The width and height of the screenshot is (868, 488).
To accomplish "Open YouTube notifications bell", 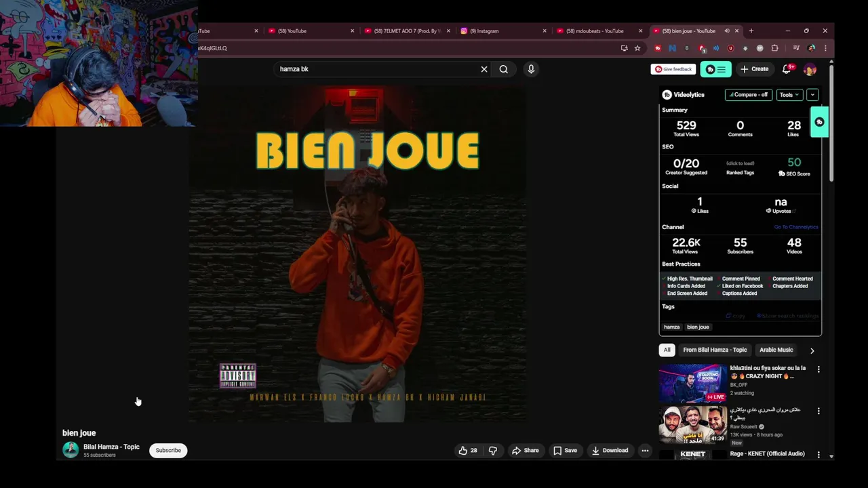I will 787,69.
